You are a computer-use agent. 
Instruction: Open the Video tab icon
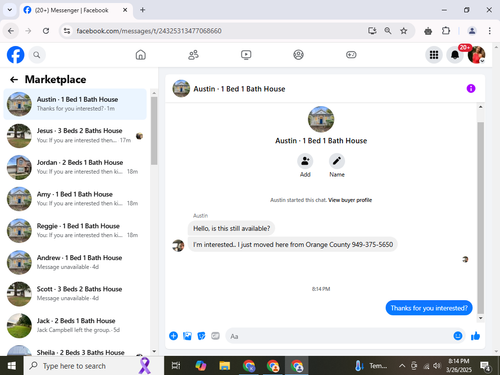[246, 55]
